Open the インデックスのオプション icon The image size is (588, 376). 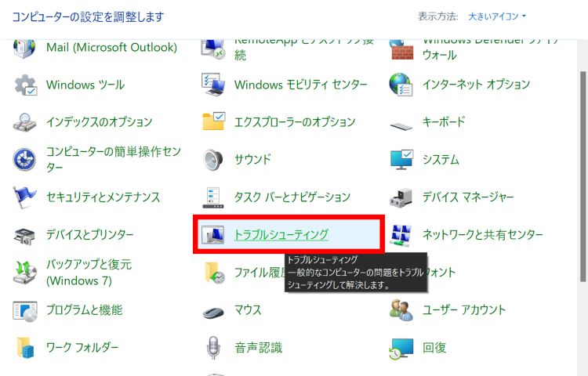point(25,122)
